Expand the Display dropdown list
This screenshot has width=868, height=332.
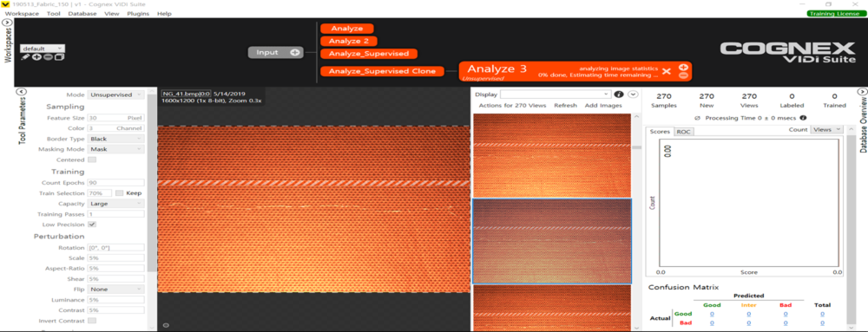click(556, 94)
